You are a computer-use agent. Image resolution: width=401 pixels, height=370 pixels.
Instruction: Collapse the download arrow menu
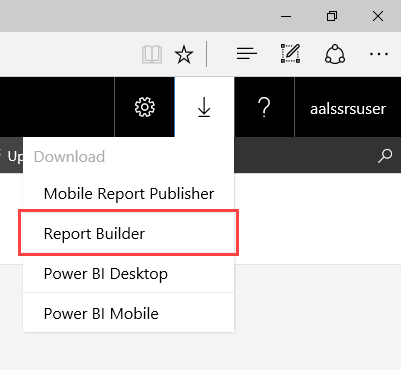(x=204, y=107)
